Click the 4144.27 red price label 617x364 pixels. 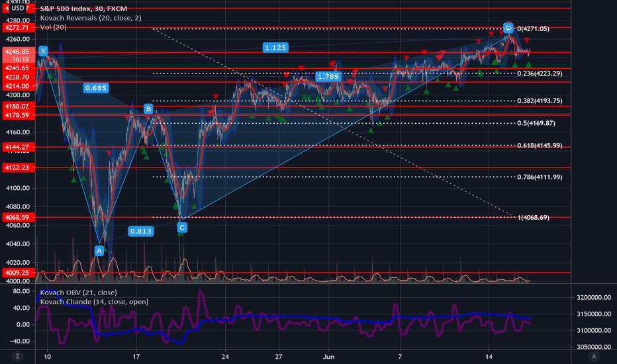click(x=19, y=147)
